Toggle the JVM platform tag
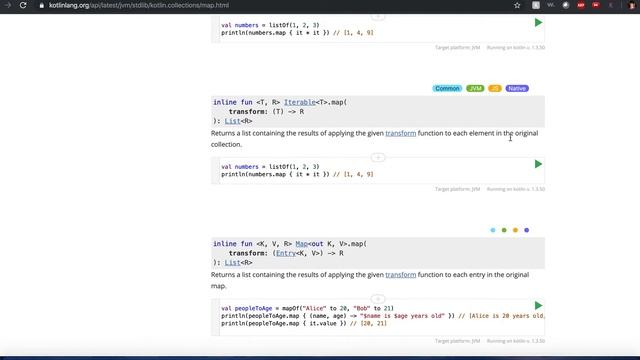Screen dimensions: 640x360 coord(475,88)
